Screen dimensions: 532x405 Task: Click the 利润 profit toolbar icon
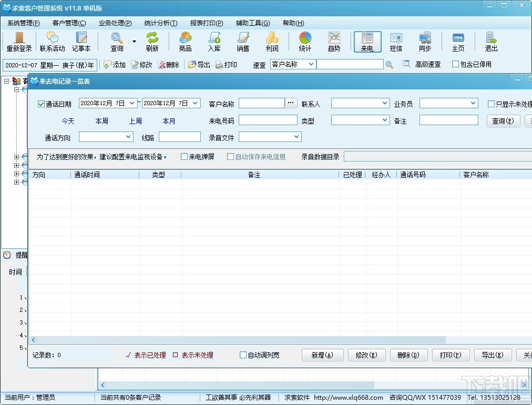pyautogui.click(x=272, y=42)
